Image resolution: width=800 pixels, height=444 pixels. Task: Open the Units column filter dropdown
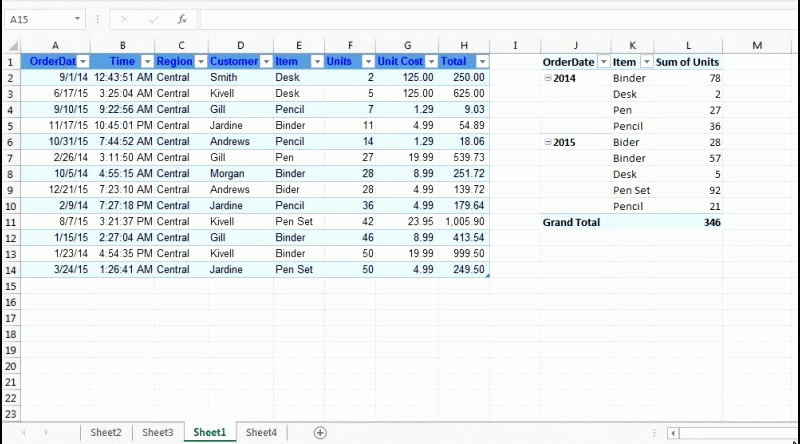point(368,62)
